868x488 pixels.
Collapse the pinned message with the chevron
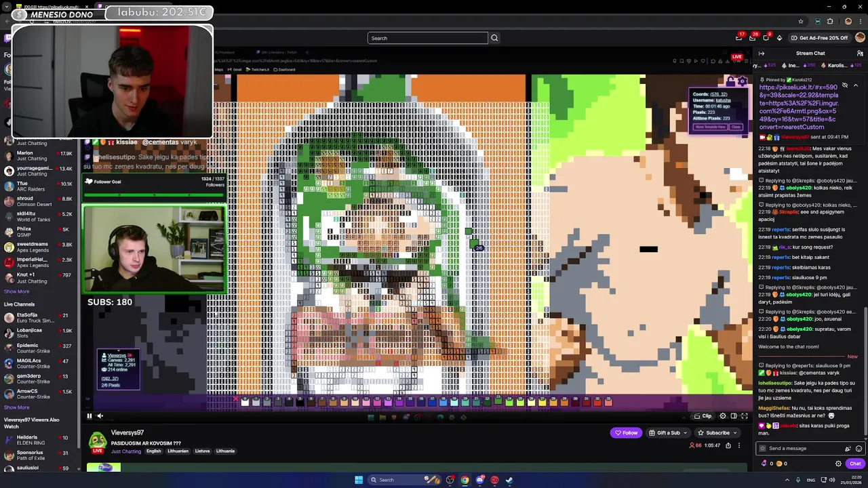tap(856, 85)
